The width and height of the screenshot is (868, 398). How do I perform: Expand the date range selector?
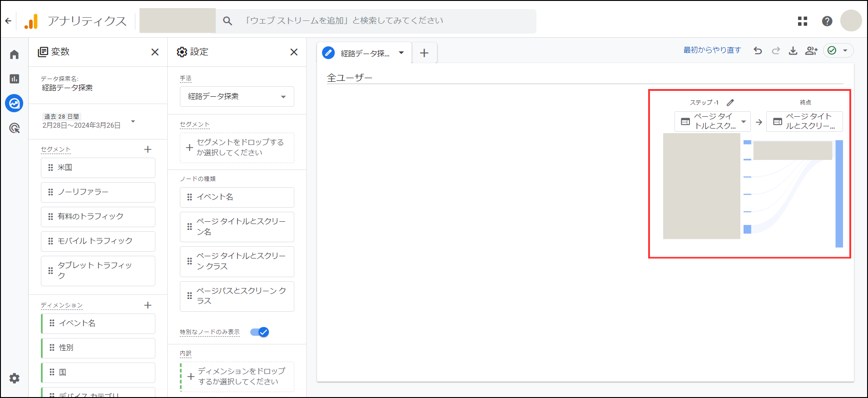(133, 121)
